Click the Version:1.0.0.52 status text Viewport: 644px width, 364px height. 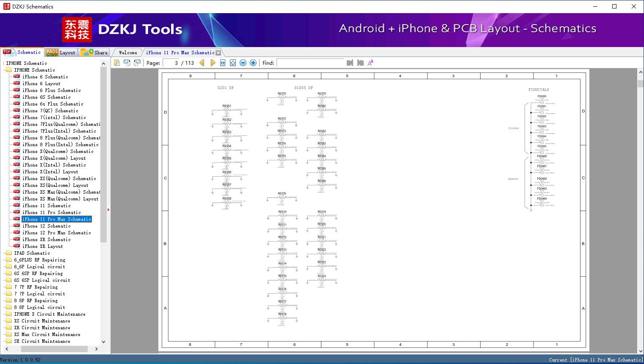point(21,360)
